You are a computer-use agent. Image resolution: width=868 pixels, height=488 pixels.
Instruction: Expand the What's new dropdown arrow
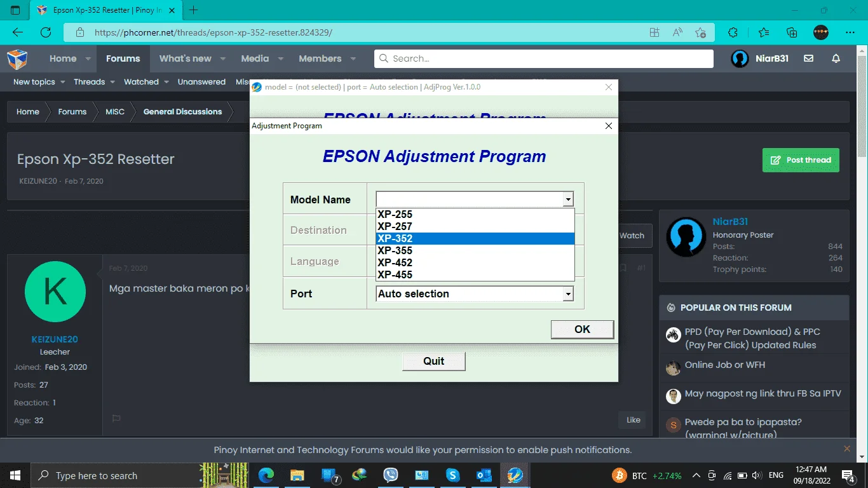pyautogui.click(x=222, y=58)
